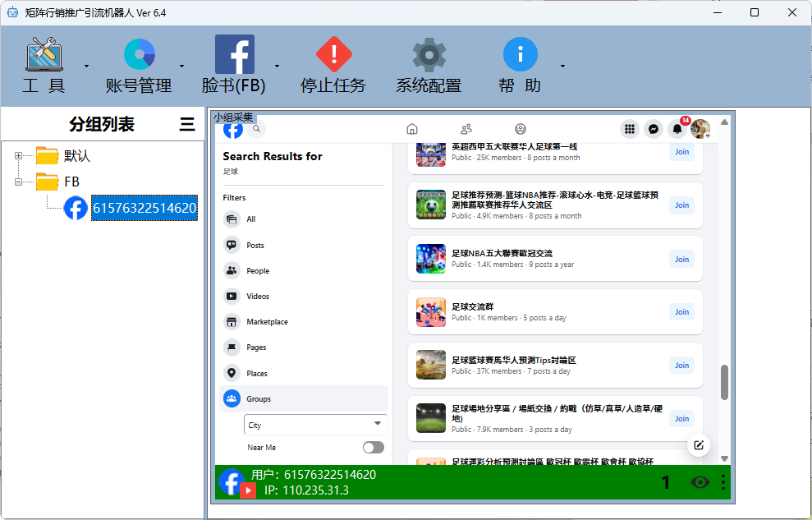Image resolution: width=812 pixels, height=520 pixels.
Task: Open Facebook Groups tab icon in header
Action: click(x=521, y=129)
